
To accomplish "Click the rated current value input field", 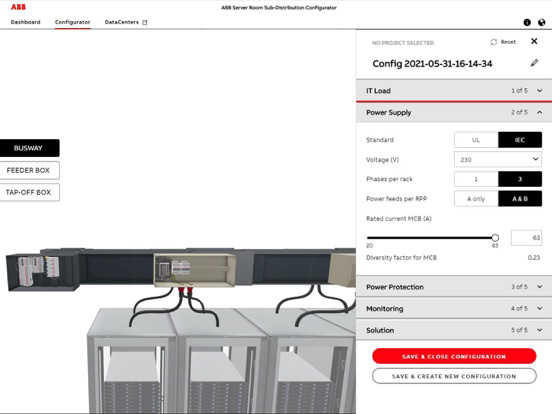I will point(526,238).
